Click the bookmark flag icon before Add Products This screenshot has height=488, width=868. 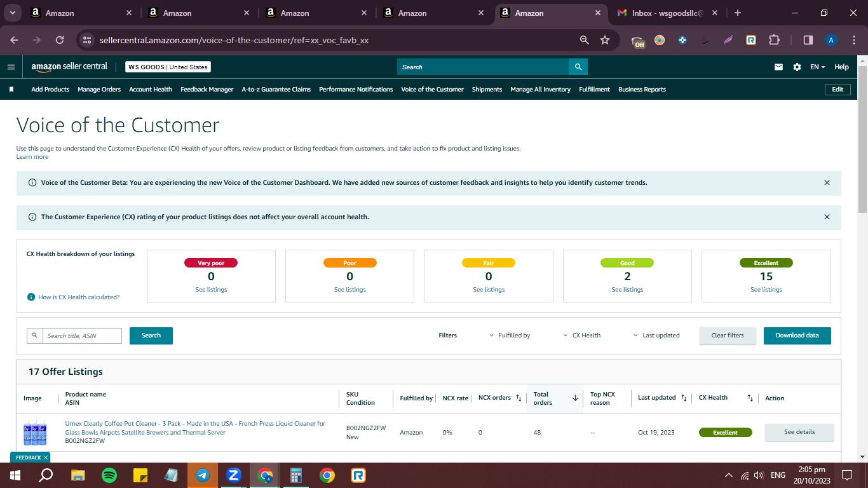click(11, 90)
